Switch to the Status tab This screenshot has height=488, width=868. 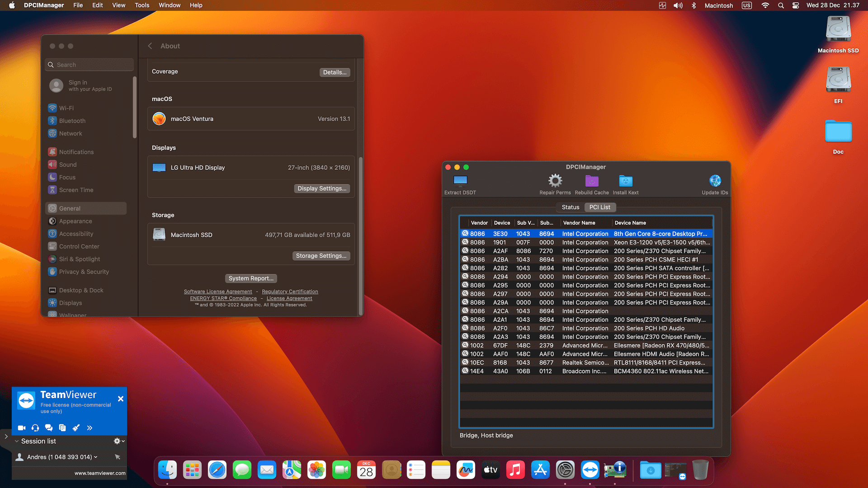571,207
